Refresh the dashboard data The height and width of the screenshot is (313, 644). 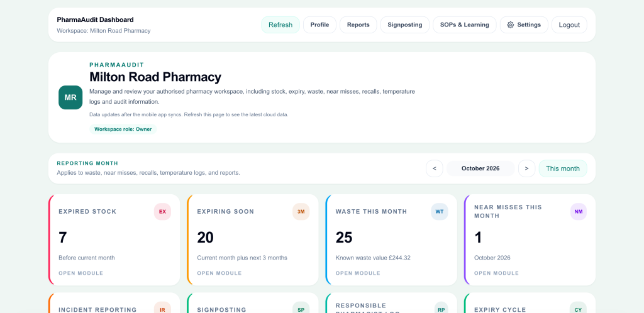coord(280,25)
